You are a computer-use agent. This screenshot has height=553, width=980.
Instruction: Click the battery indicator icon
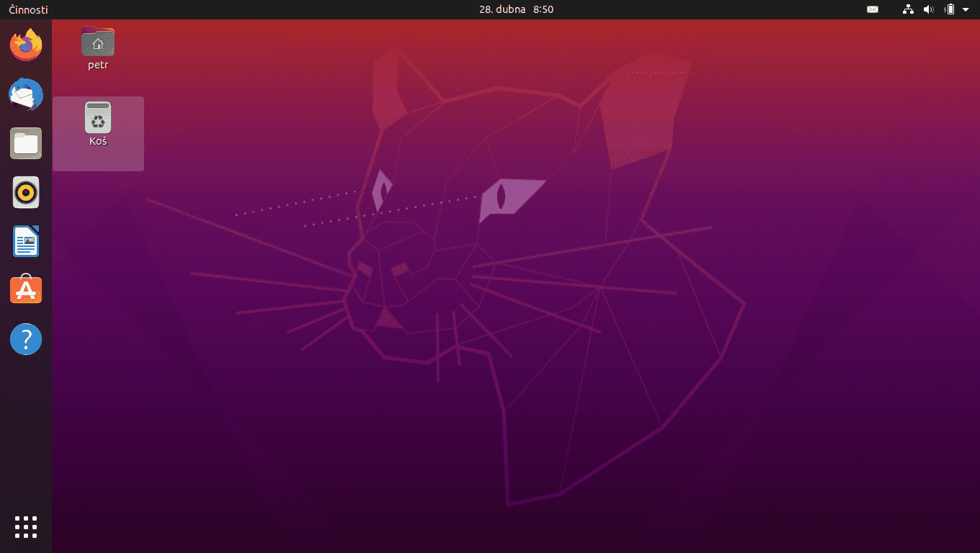tap(950, 9)
